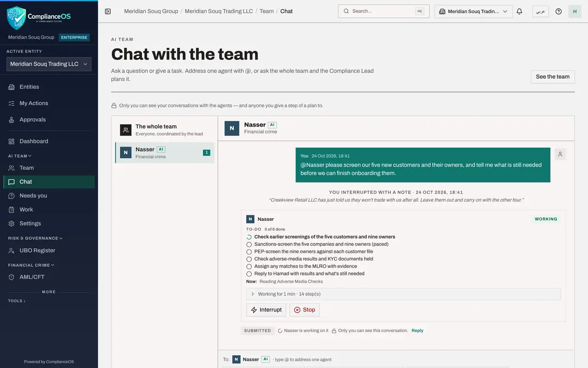588x368 pixels.
Task: Stop Nasser's running task
Action: coord(305,310)
